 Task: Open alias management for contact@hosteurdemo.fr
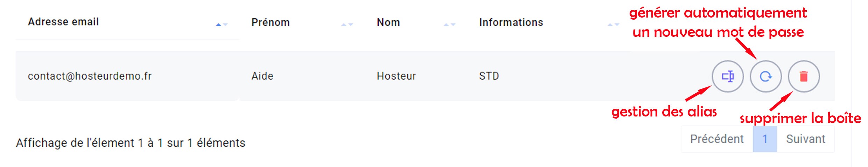[728, 76]
